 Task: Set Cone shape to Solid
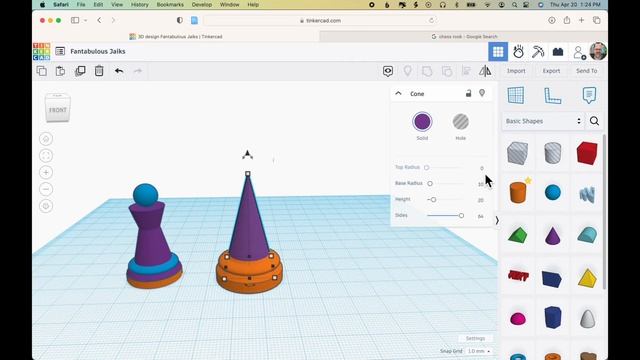tap(422, 122)
